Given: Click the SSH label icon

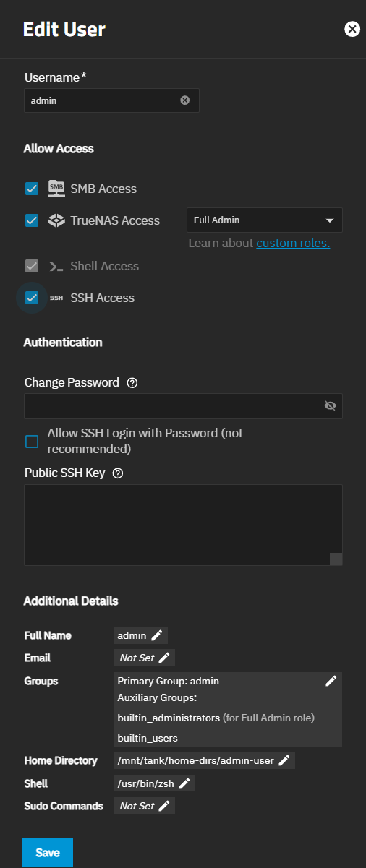Looking at the screenshot, I should (56, 298).
